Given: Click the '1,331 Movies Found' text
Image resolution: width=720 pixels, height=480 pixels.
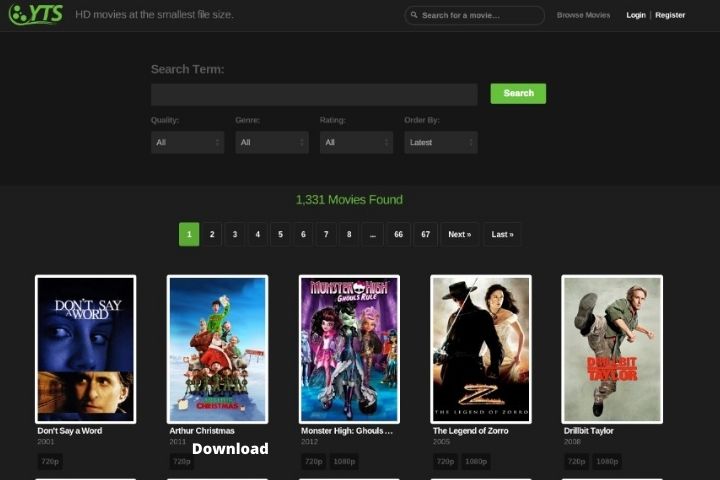Looking at the screenshot, I should coord(349,200).
